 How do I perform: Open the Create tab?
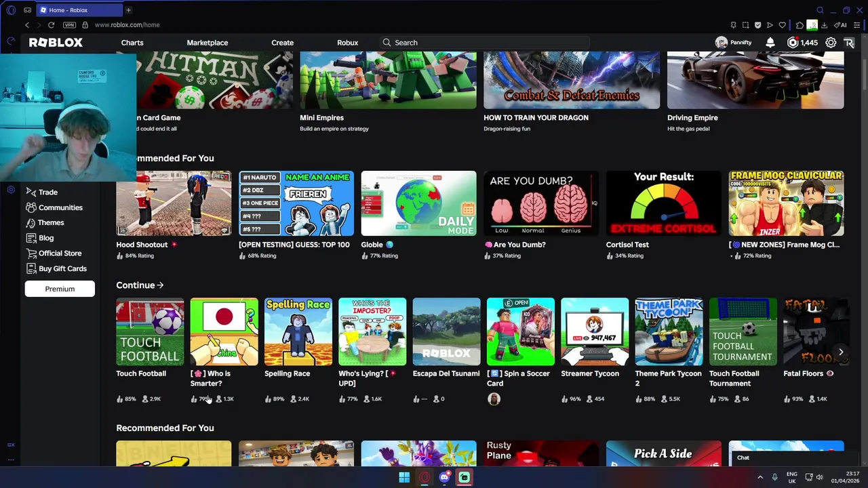tap(283, 43)
